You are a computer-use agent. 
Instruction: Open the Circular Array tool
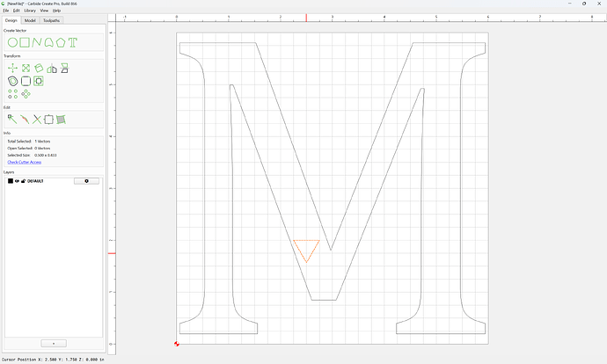point(26,94)
